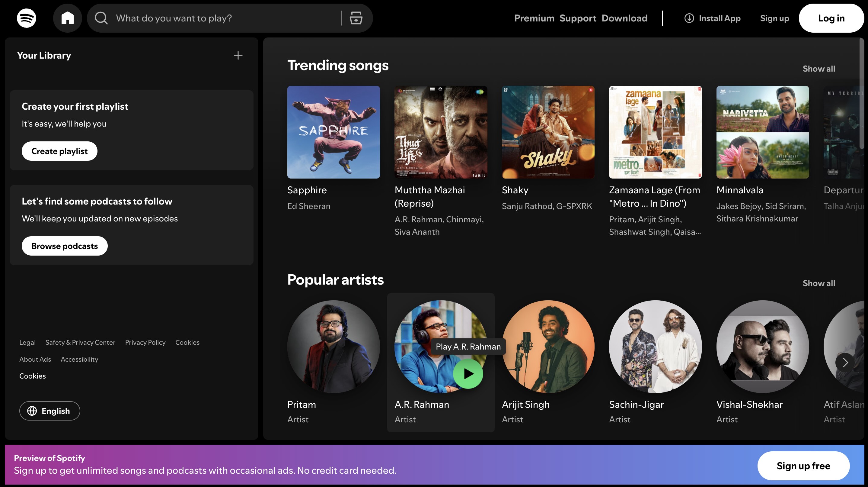This screenshot has width=868, height=487.
Task: Open Zamaana Lage cover art
Action: click(x=656, y=132)
